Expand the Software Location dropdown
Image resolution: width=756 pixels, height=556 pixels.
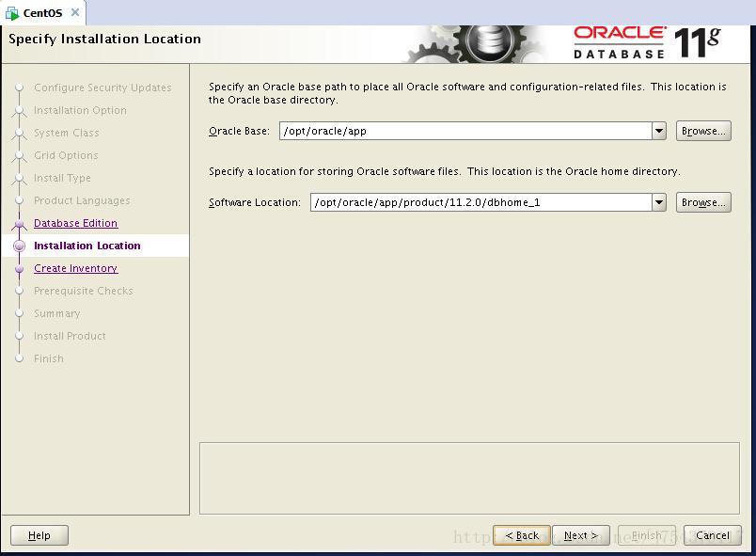(x=659, y=202)
